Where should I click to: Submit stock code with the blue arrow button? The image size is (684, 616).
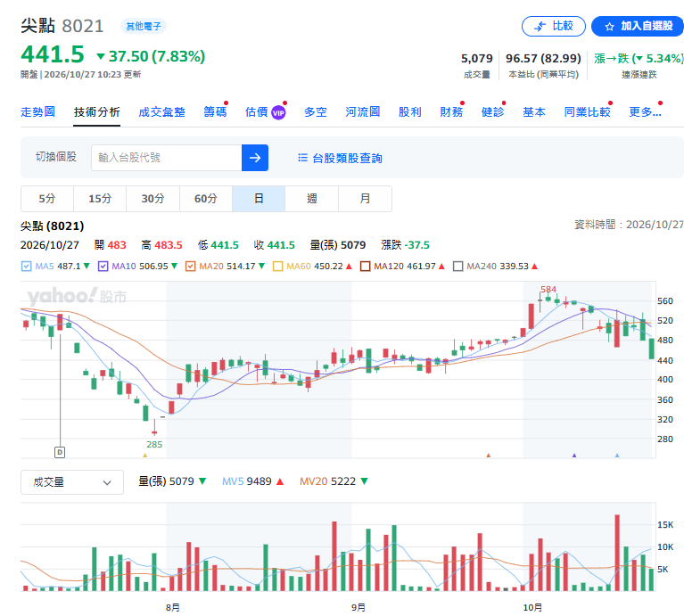point(255,158)
